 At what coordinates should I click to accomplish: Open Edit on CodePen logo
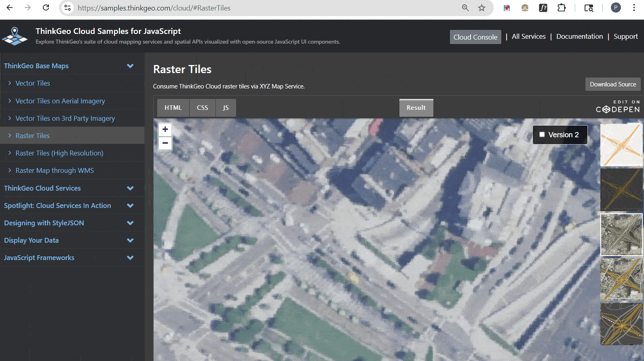click(618, 107)
